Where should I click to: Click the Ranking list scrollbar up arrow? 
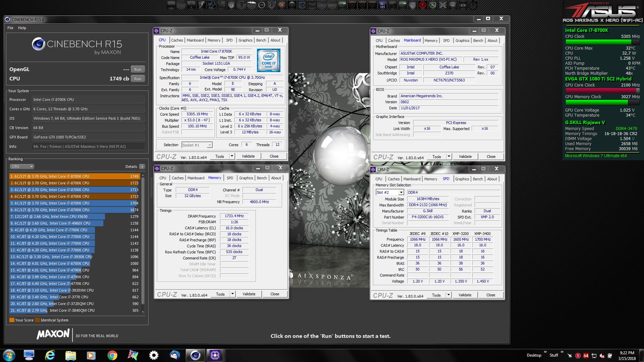(x=143, y=175)
